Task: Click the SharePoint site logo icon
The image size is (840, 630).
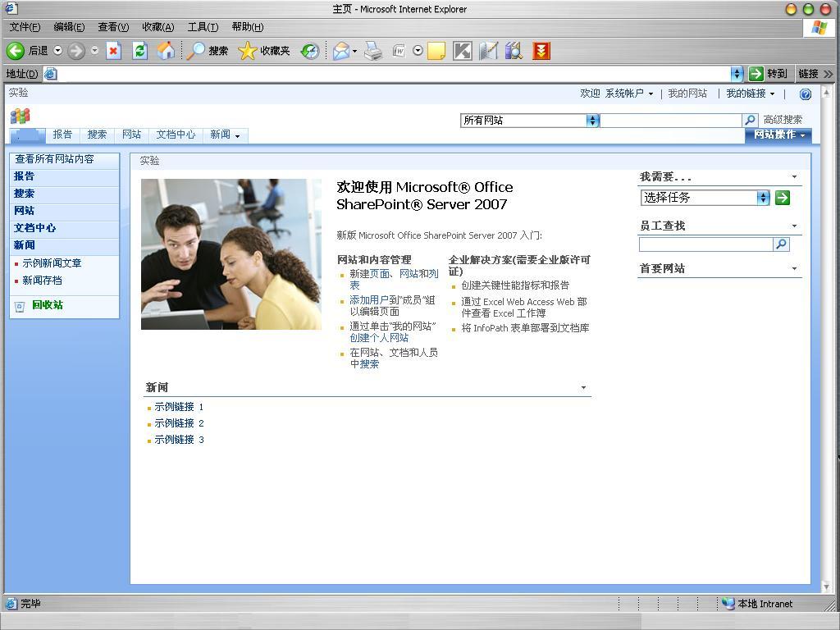Action: coord(21,116)
